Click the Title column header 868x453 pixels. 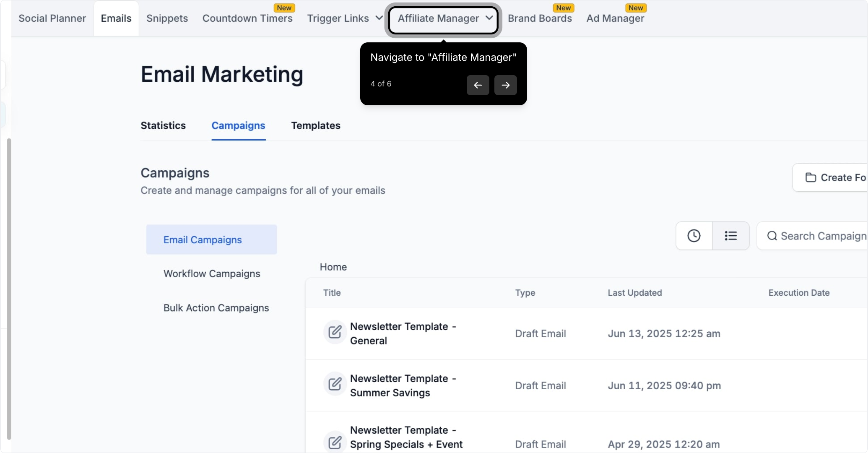point(332,293)
